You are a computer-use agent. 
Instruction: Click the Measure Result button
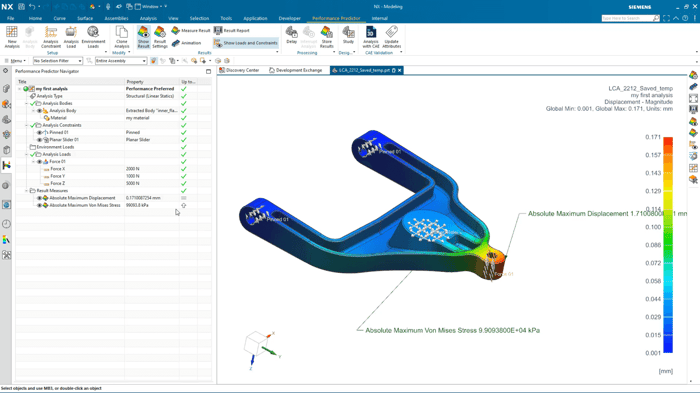191,30
